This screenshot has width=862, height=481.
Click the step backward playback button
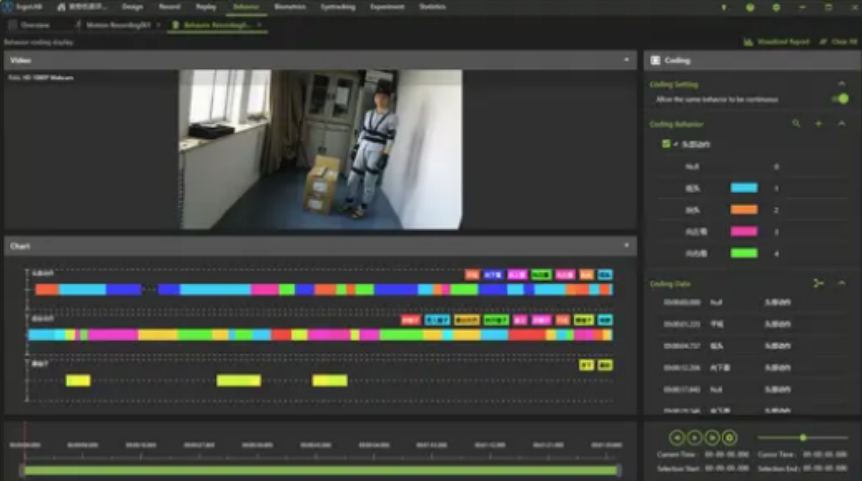coord(677,437)
